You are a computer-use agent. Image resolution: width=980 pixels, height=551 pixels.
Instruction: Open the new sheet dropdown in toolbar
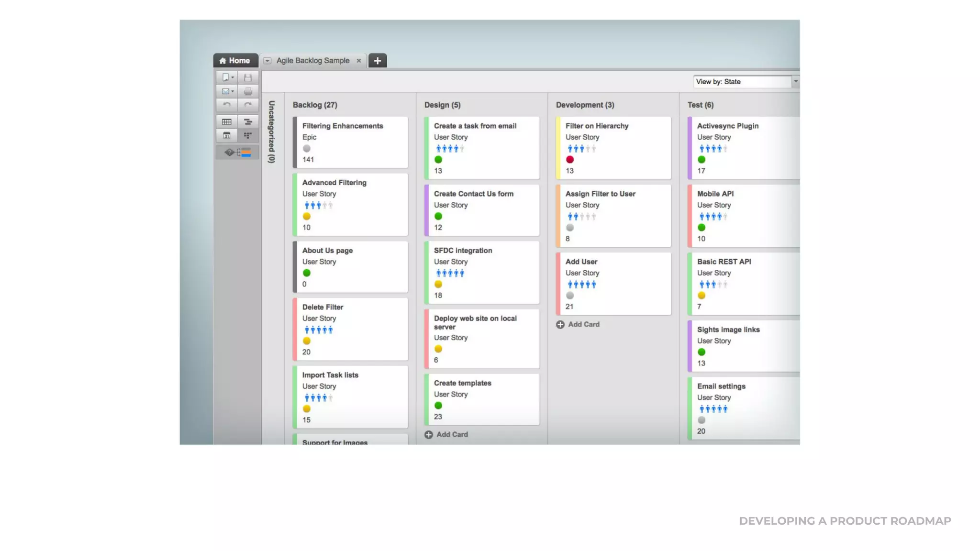(227, 77)
